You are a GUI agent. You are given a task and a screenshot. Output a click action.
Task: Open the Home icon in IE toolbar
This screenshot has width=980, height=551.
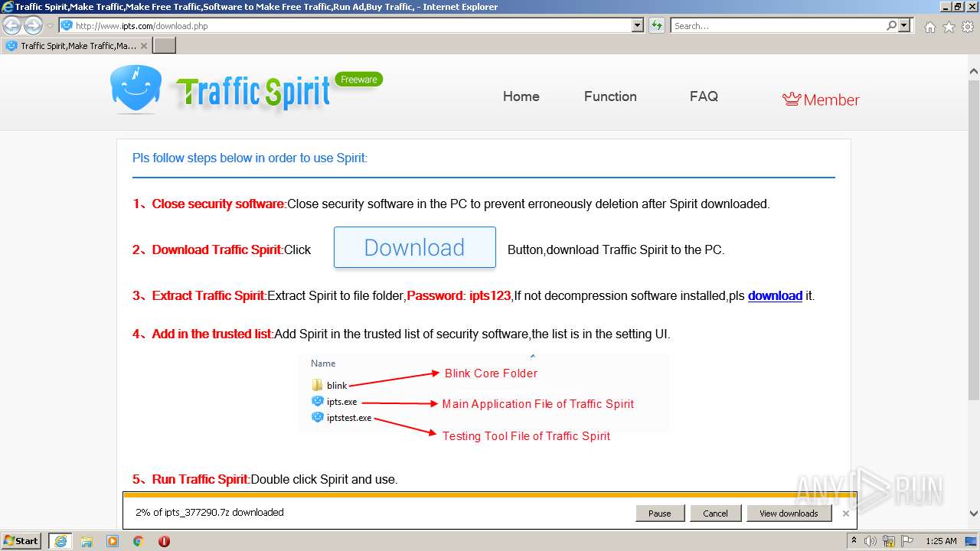[x=929, y=27]
